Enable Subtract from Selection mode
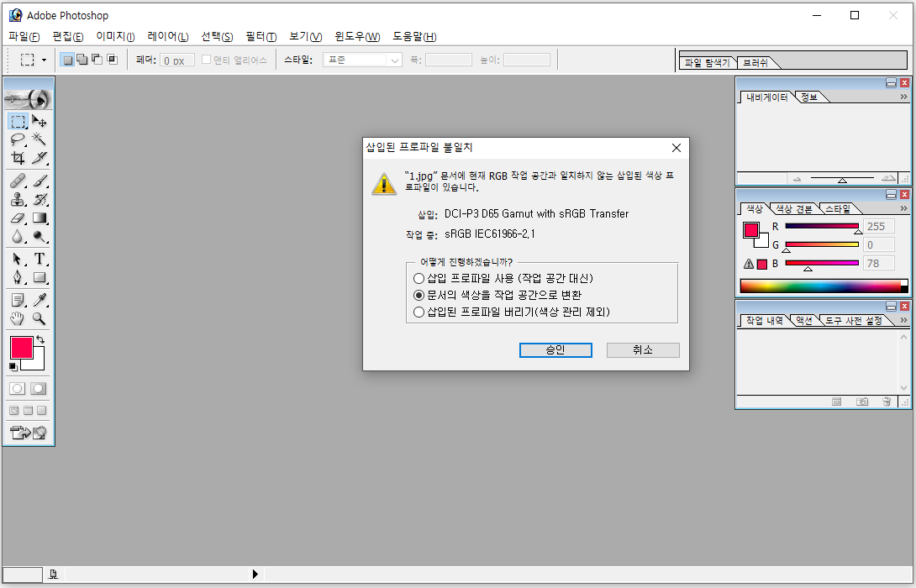The image size is (916, 588). pyautogui.click(x=97, y=60)
